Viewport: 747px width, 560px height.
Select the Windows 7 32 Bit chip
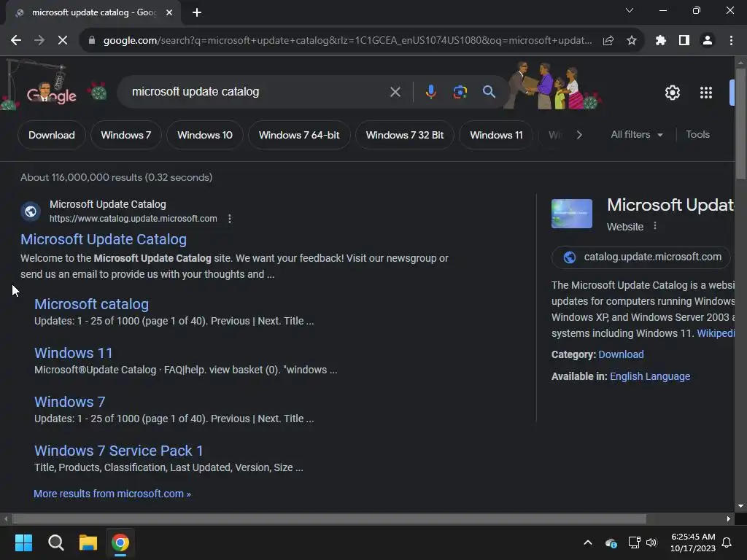coord(404,135)
